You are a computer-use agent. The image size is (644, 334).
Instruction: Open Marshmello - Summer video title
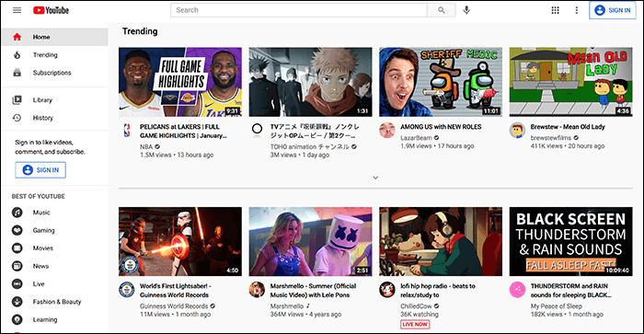click(x=313, y=291)
